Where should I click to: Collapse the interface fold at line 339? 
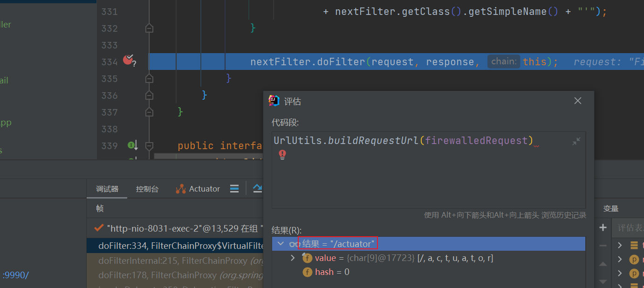pos(149,146)
